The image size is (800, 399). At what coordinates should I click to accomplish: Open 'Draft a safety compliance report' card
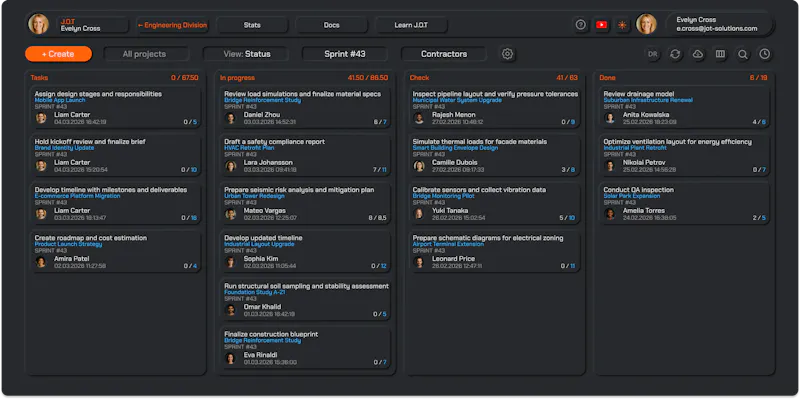[x=305, y=156]
